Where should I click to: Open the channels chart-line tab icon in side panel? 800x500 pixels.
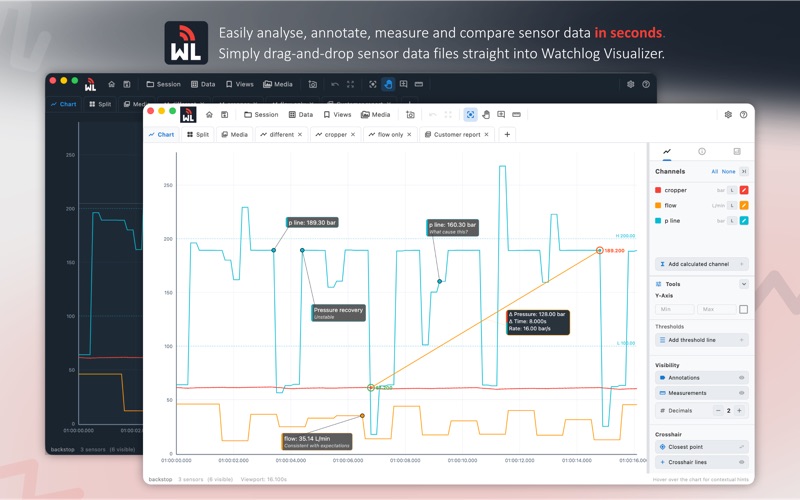(x=667, y=152)
